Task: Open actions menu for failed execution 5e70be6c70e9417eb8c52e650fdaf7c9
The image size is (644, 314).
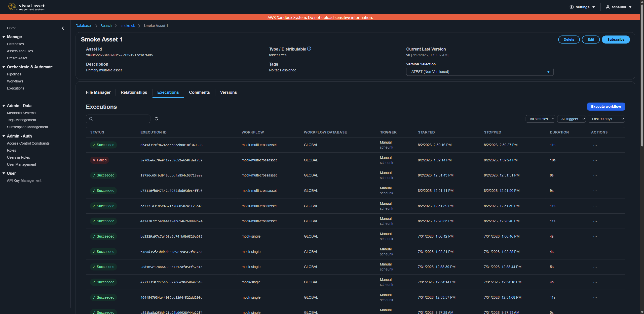Action: pos(595,160)
